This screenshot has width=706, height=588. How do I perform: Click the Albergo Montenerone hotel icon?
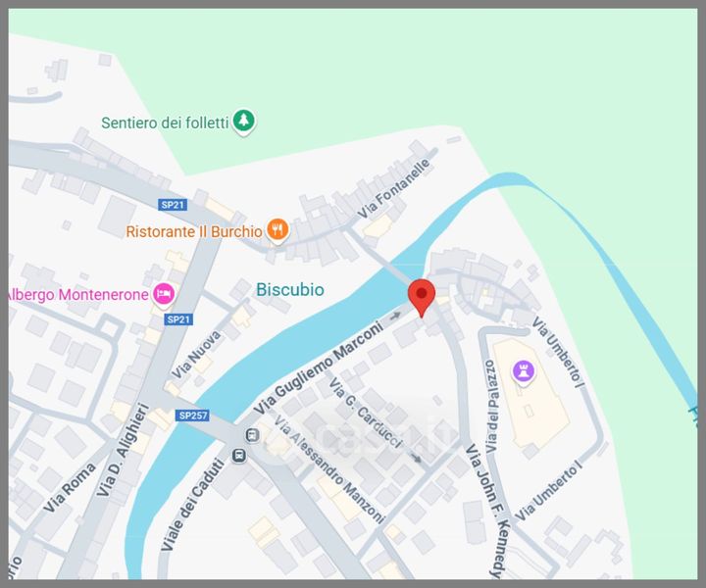[164, 295]
